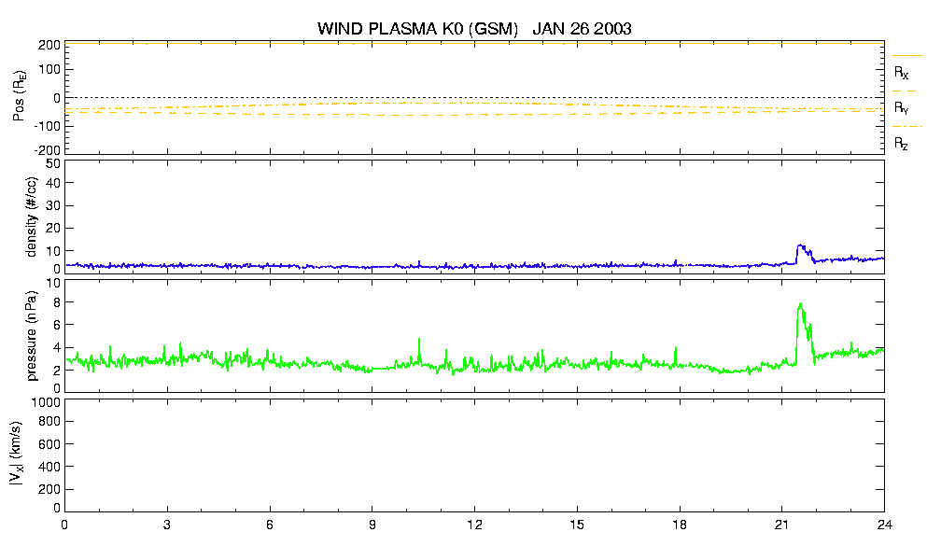Click the x-axis tick label 12
927x560 pixels.
(x=474, y=525)
